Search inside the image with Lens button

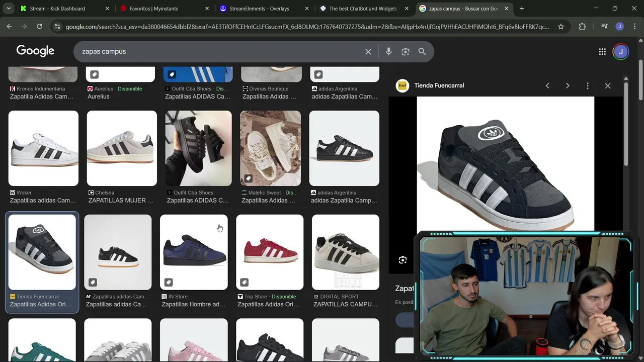(x=403, y=260)
